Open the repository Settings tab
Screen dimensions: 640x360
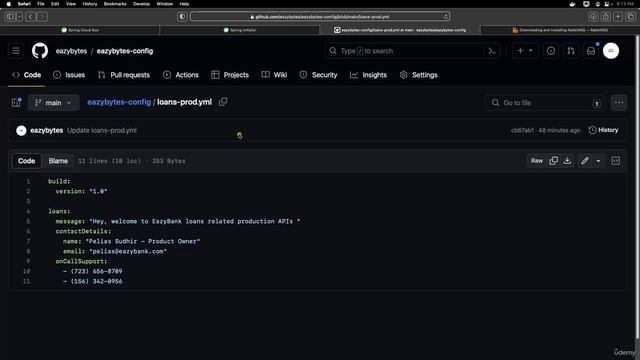(419, 75)
